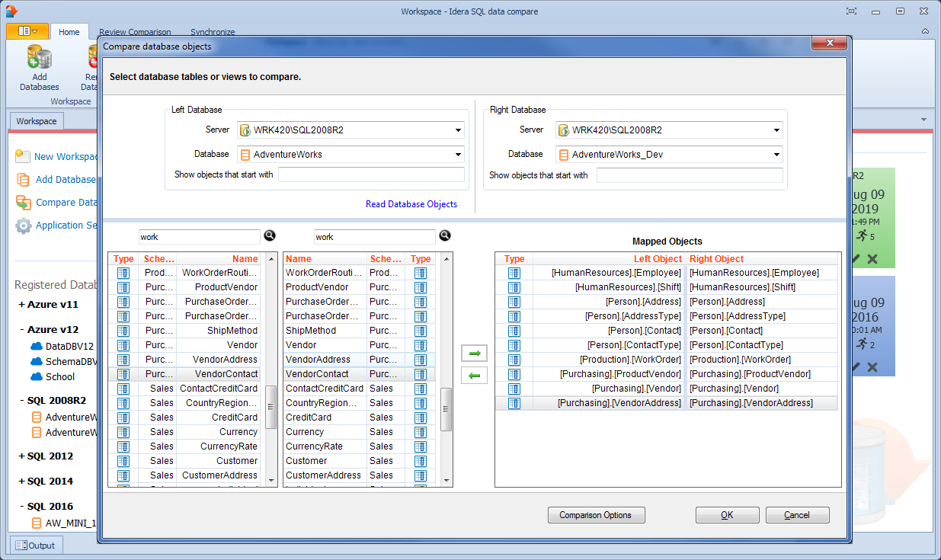Viewport: 941px width, 560px height.
Task: Click AW_MINI database icon under SQL 2016
Action: [37, 523]
